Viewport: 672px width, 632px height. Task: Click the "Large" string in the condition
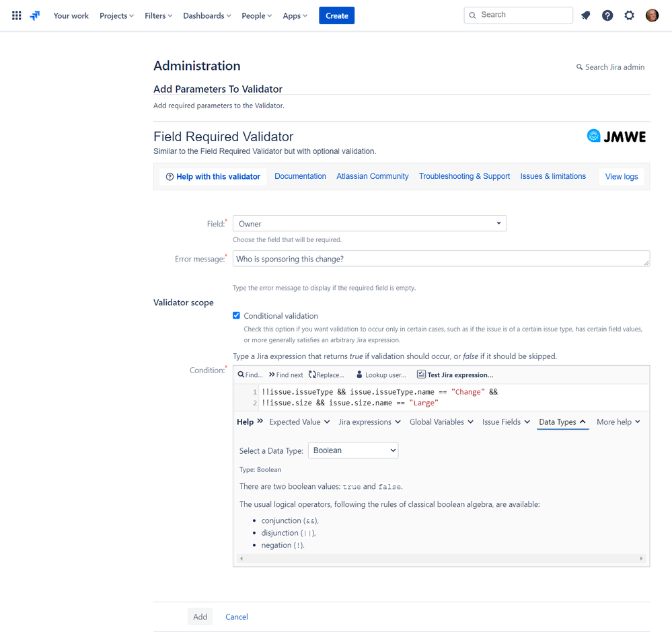[423, 403]
